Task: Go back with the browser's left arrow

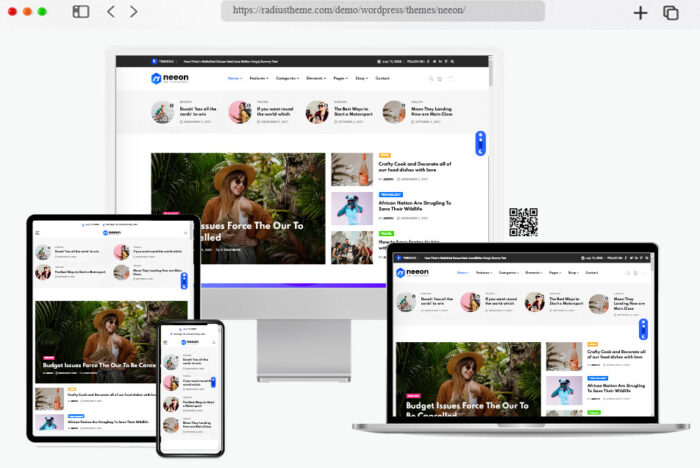Action: pos(111,12)
